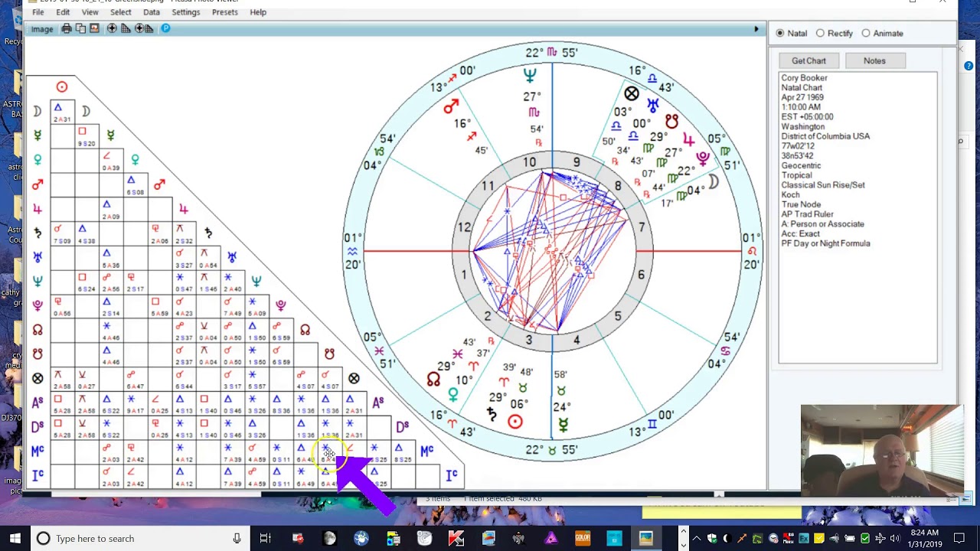Select the Rectify radio button
The height and width of the screenshot is (551, 980).
[x=820, y=33]
